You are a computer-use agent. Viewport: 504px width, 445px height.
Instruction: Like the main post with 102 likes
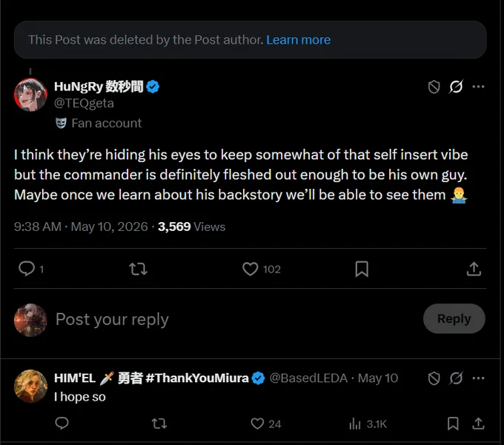[250, 269]
